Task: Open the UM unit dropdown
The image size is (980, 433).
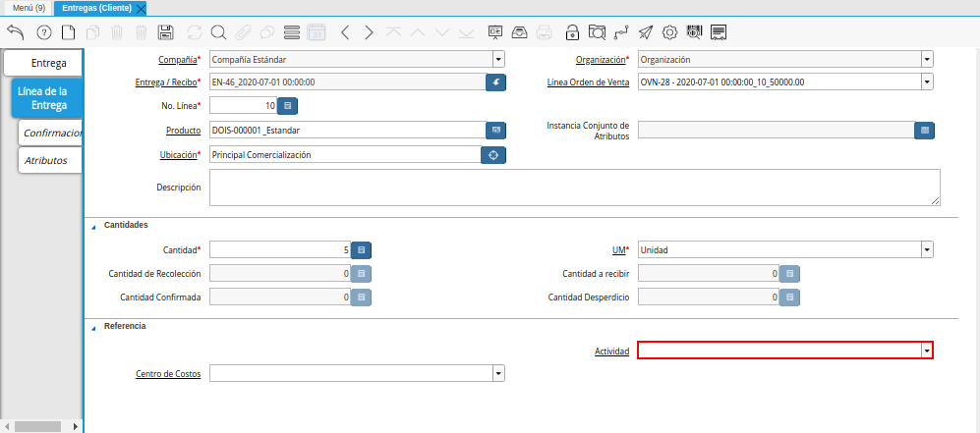Action: coord(927,250)
